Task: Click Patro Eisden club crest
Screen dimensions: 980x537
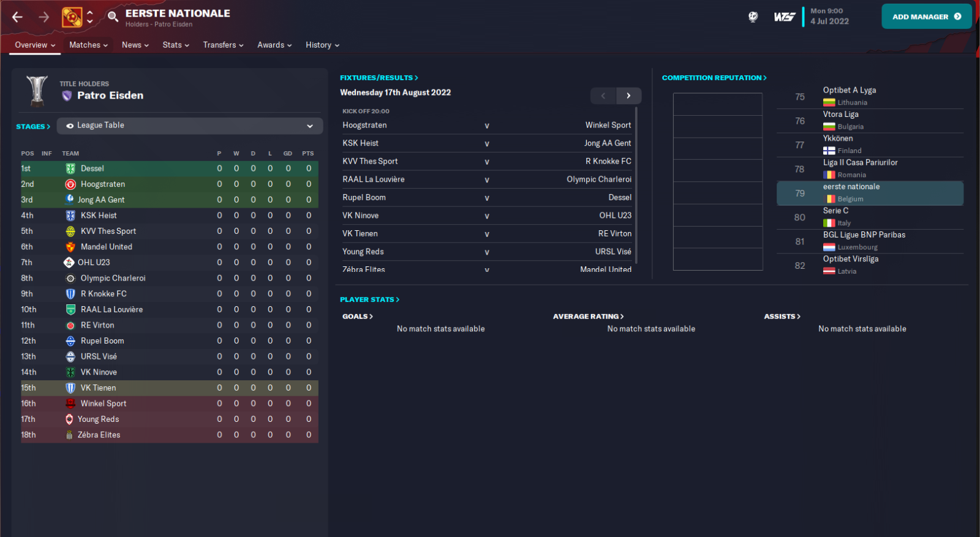Action: click(67, 96)
